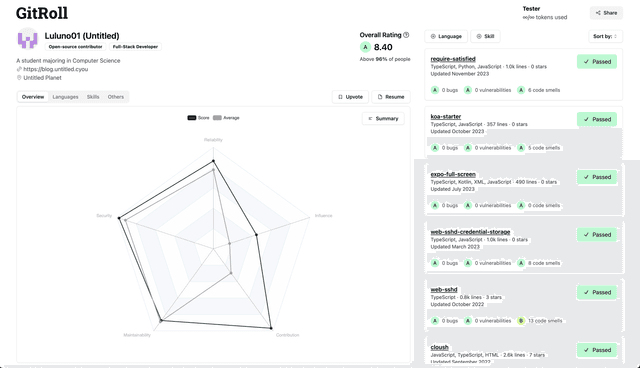Image resolution: width=640 pixels, height=368 pixels.
Task: Click the GitRoll logo
Action: tap(42, 13)
